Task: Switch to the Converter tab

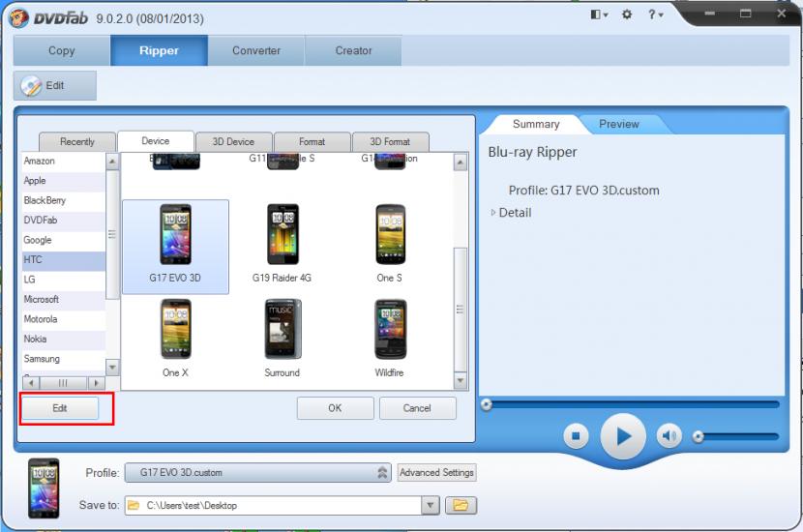Action: pos(256,51)
